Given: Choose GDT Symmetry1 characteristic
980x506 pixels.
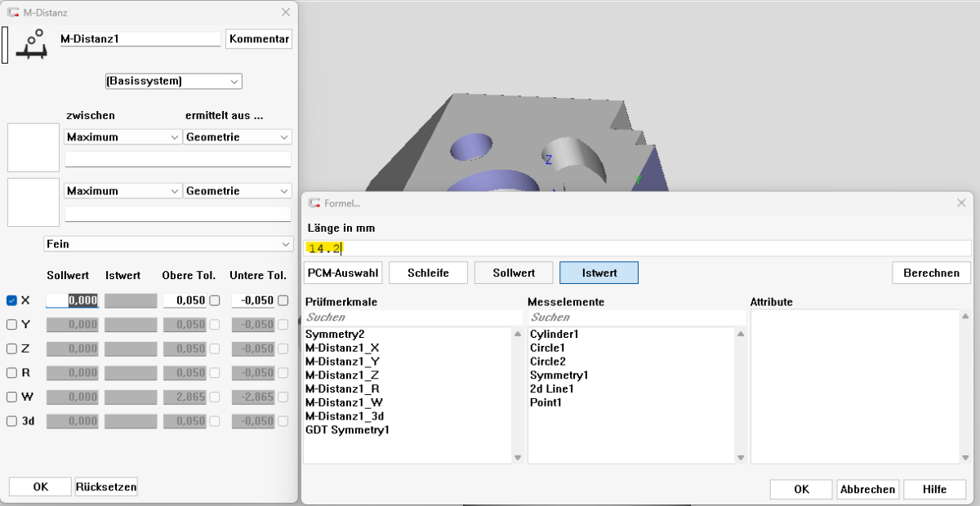Looking at the screenshot, I should pyautogui.click(x=347, y=430).
